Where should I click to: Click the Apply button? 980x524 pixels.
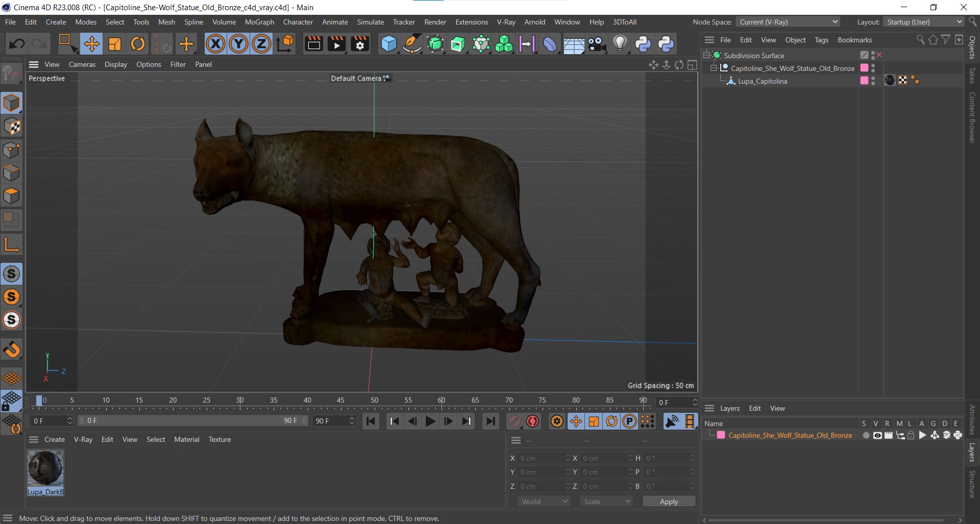(669, 502)
